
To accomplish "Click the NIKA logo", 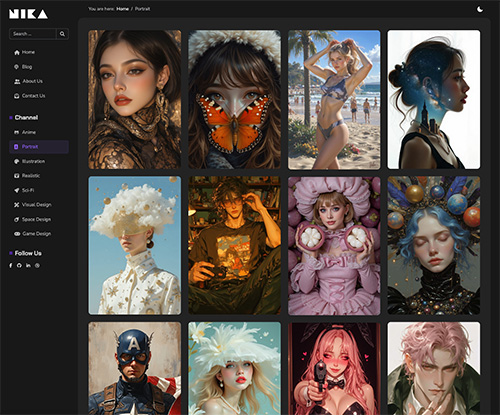I will point(28,14).
